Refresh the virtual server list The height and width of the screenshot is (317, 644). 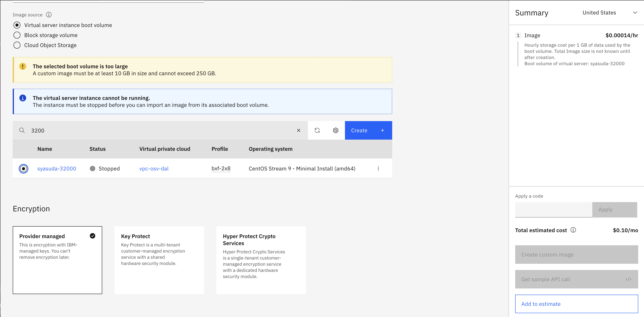point(317,130)
